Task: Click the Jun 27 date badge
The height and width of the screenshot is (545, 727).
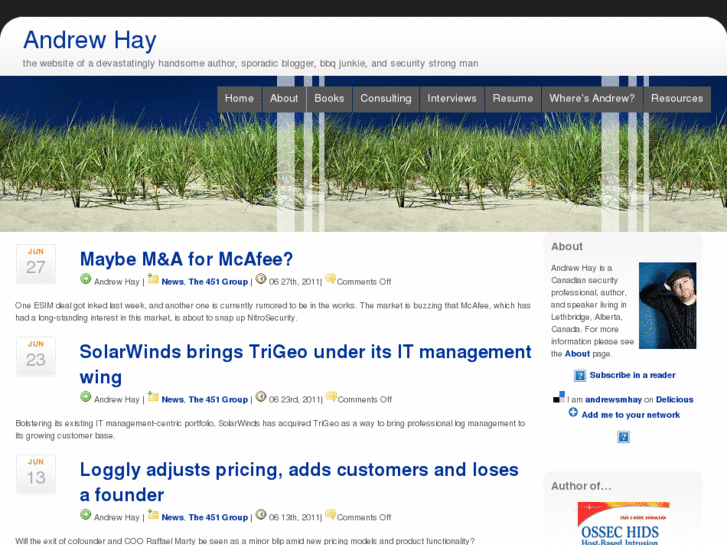Action: (36, 264)
